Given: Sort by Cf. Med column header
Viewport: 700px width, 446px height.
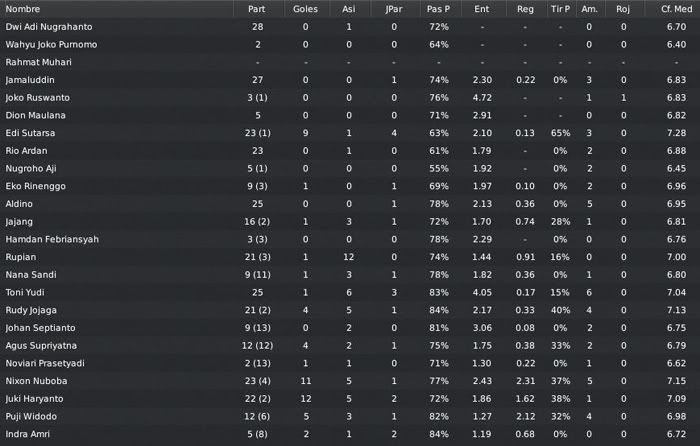Looking at the screenshot, I should point(676,9).
